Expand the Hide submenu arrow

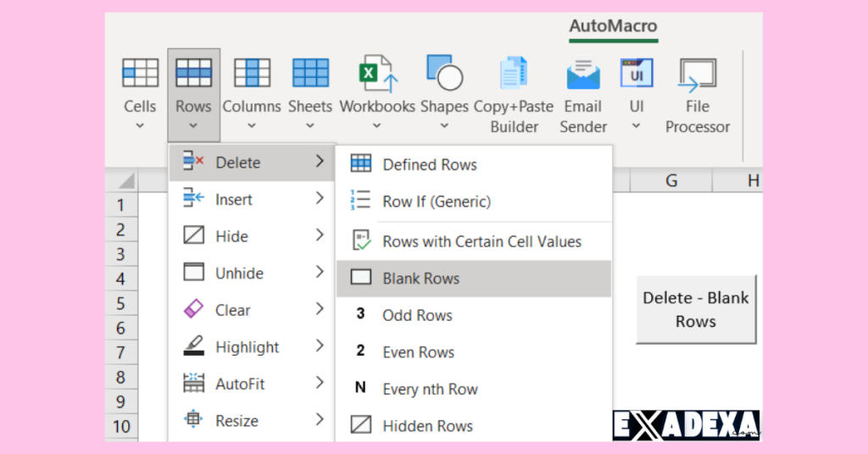(x=320, y=235)
